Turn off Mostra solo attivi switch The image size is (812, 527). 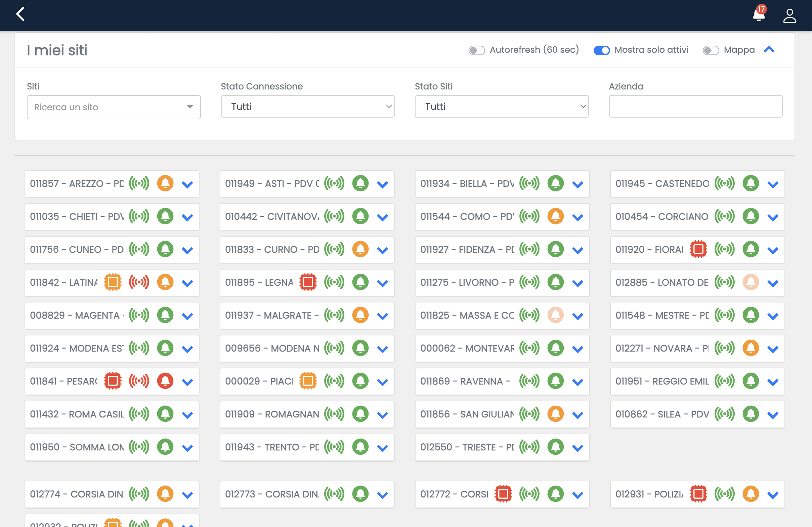click(601, 50)
